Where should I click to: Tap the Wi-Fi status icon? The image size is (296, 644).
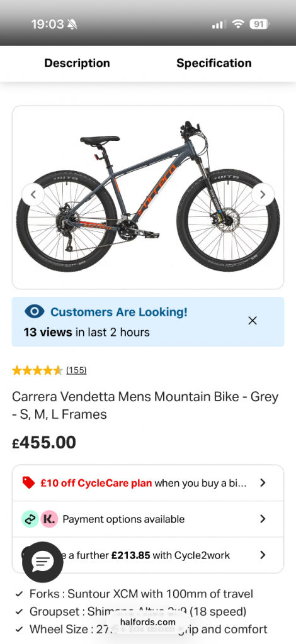coord(237,25)
